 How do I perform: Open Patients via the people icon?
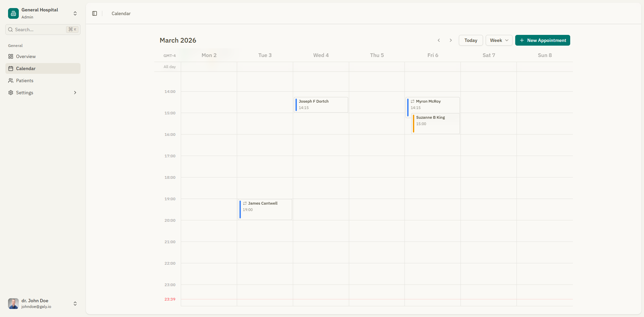click(10, 81)
